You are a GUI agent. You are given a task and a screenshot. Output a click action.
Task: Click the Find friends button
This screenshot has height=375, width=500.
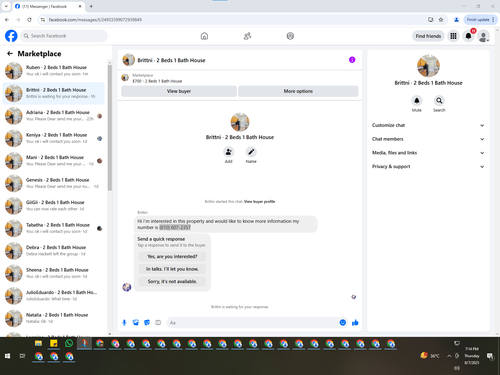point(428,36)
